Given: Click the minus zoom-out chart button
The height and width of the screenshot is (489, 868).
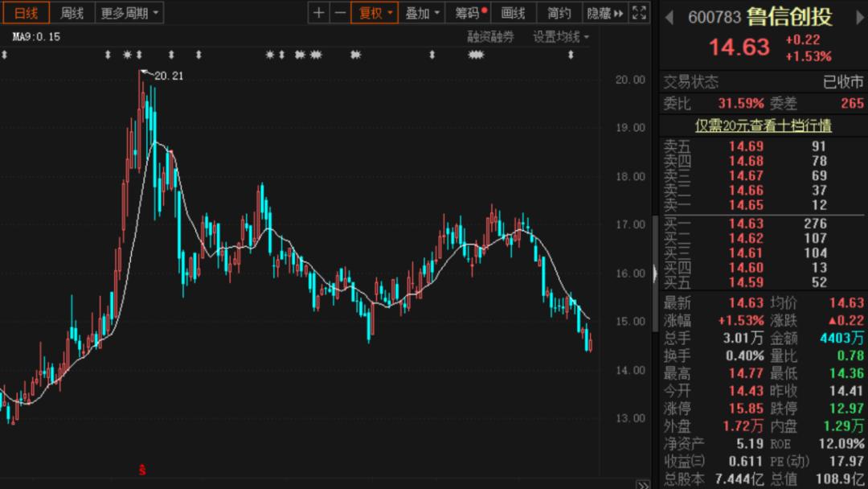Looking at the screenshot, I should [x=341, y=13].
